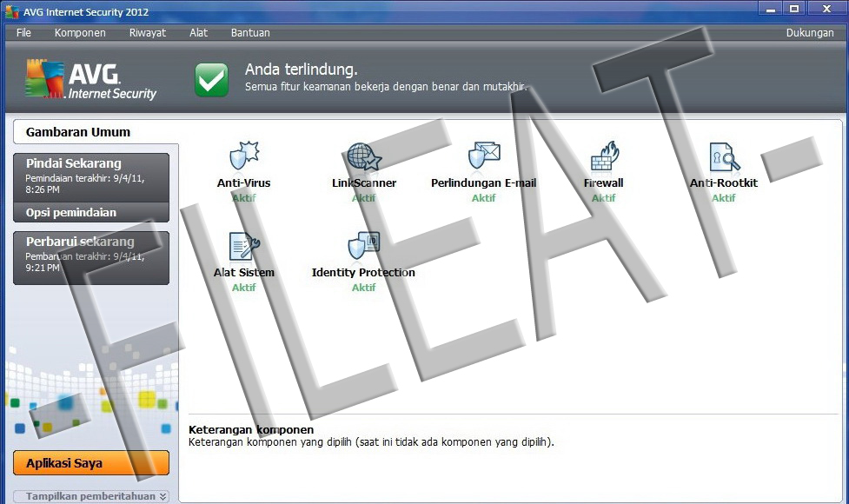Open the Firewall brick wall icon
Image resolution: width=849 pixels, height=504 pixels.
[604, 156]
